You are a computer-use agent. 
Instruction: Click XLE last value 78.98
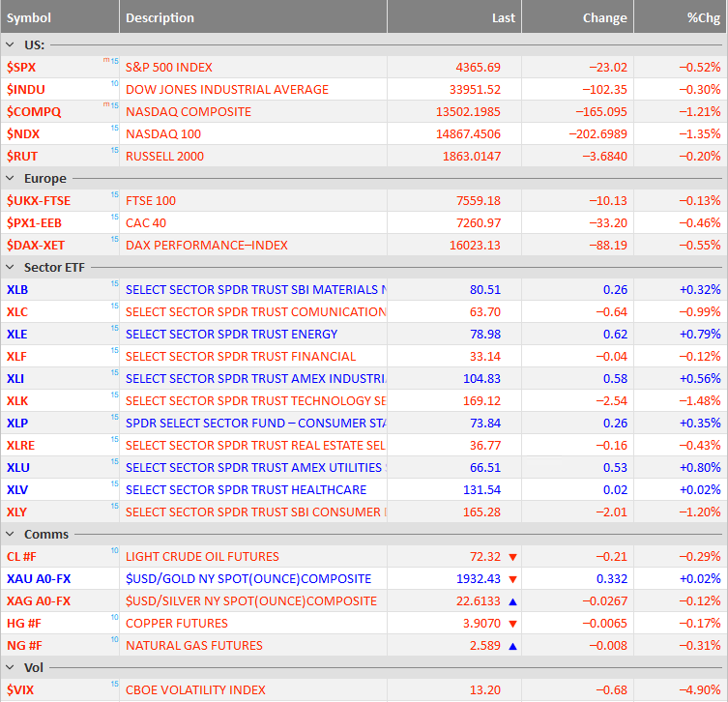click(485, 335)
